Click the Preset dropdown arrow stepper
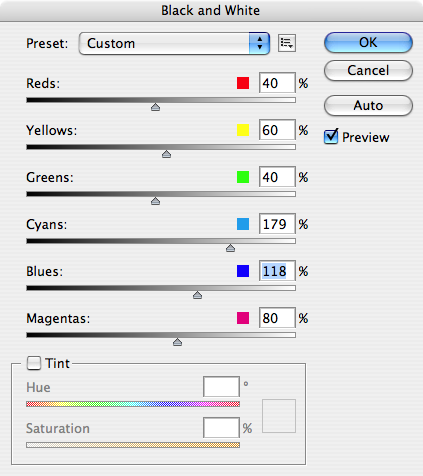423x476 pixels. (259, 43)
